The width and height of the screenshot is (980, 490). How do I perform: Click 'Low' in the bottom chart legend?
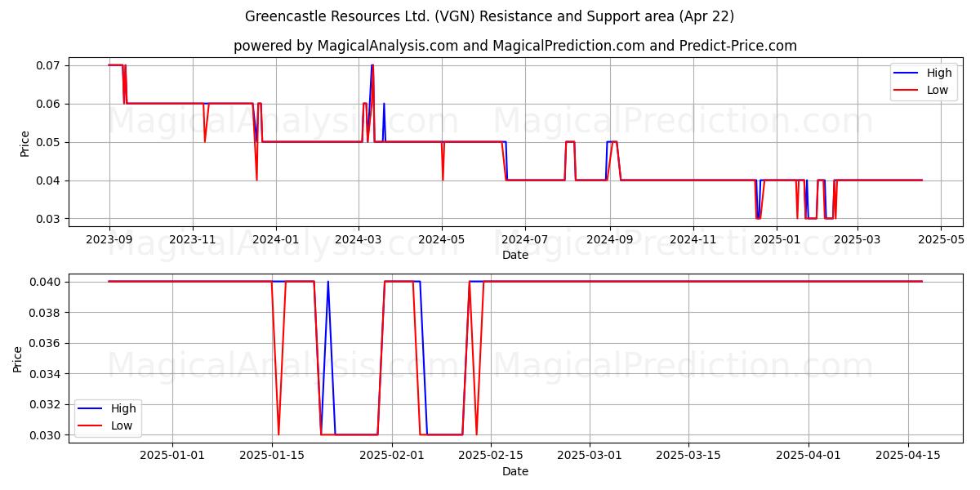[x=122, y=425]
